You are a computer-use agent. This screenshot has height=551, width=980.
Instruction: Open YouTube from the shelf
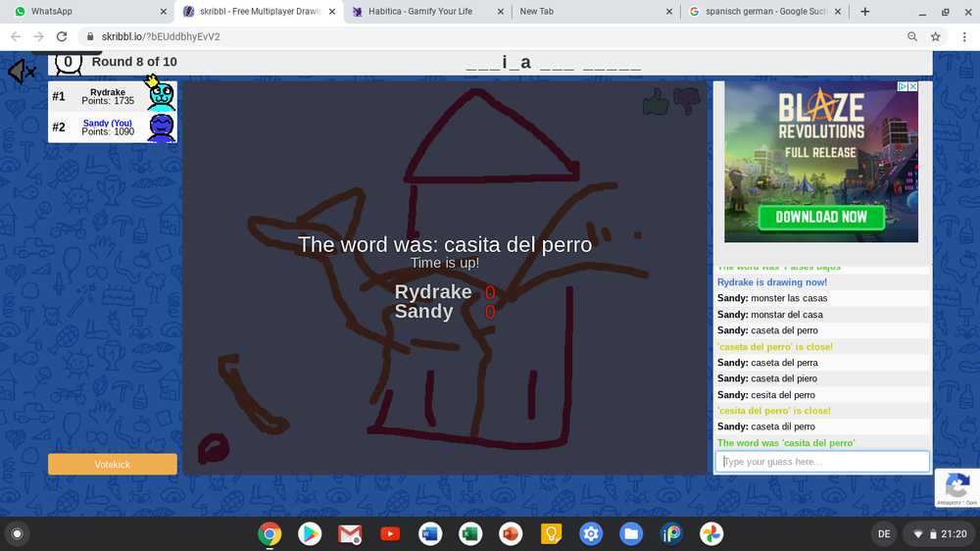[390, 533]
